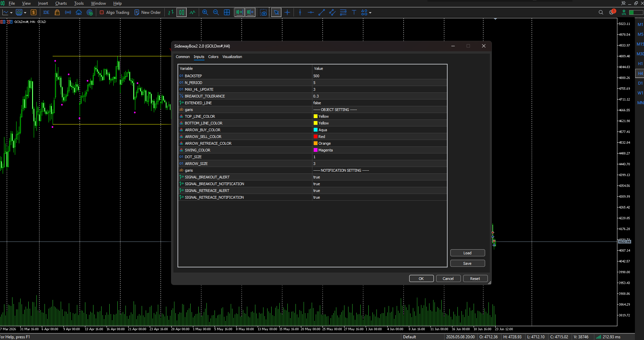Switch to the Common tab
Image resolution: width=644 pixels, height=340 pixels.
click(x=183, y=57)
